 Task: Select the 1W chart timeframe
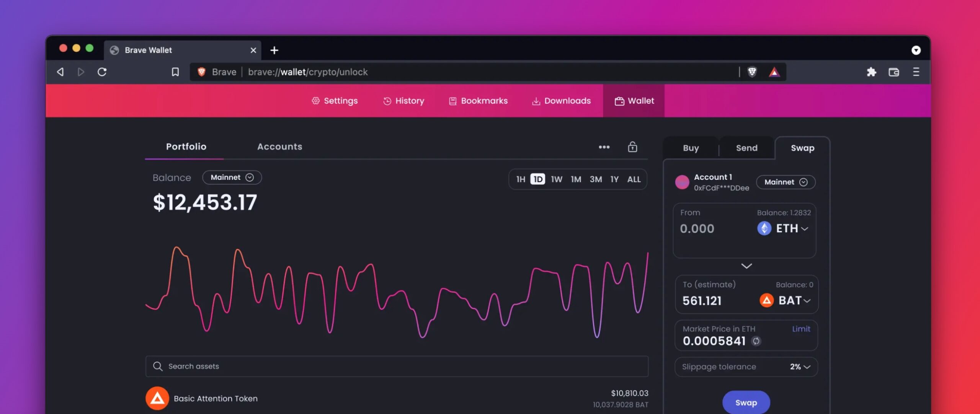click(556, 179)
